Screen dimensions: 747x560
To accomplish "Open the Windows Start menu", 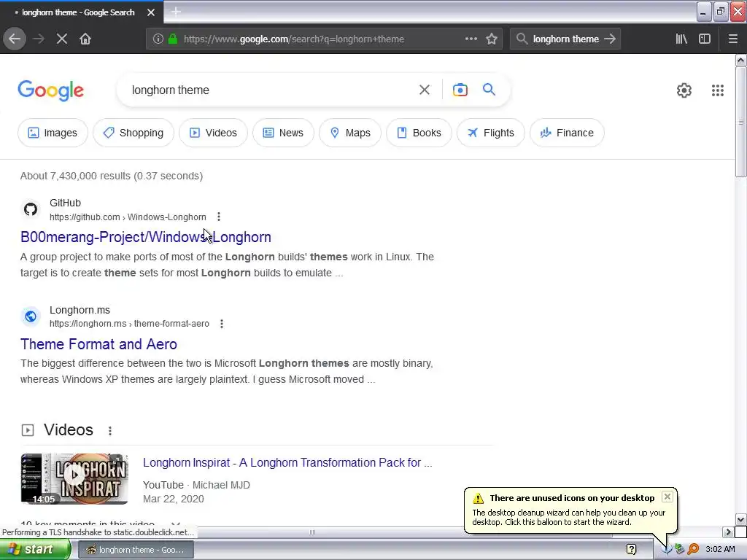I will (35, 550).
